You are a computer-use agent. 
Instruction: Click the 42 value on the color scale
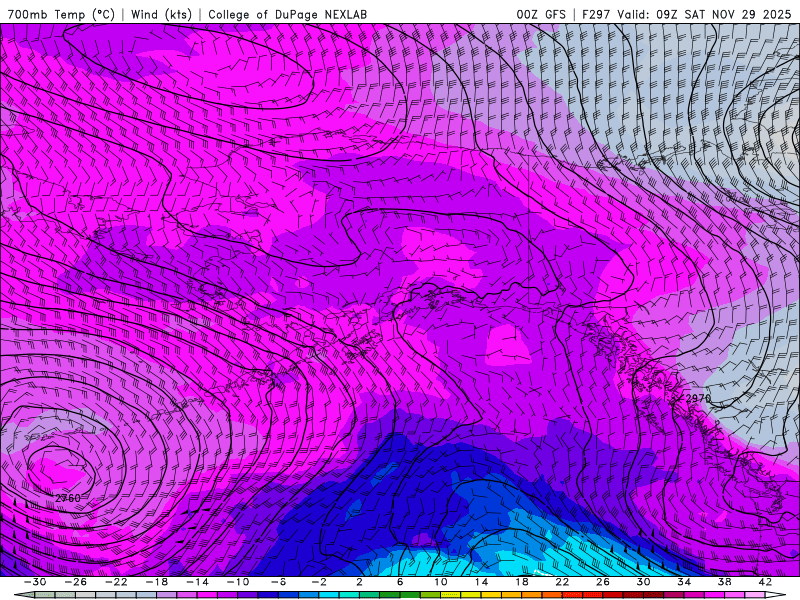[x=765, y=582]
